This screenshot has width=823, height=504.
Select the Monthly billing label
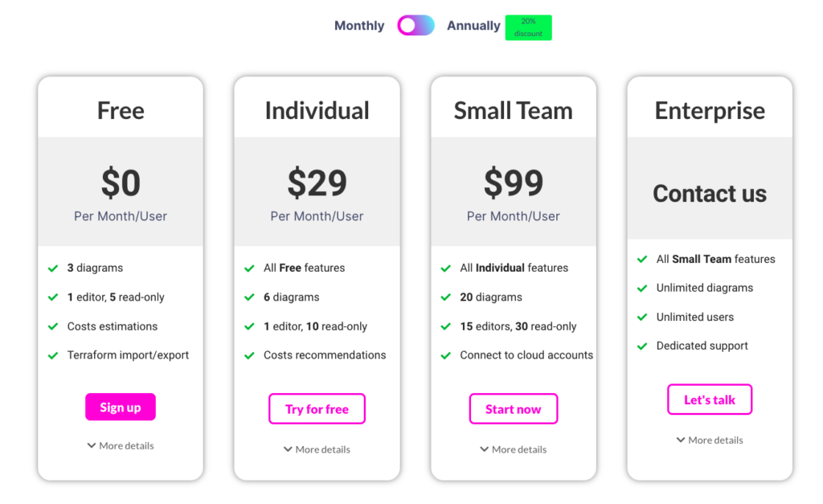click(359, 25)
